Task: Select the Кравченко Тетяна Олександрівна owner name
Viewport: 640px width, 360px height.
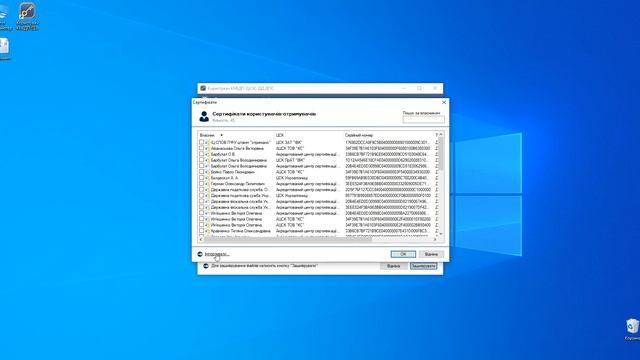Action: point(240,231)
